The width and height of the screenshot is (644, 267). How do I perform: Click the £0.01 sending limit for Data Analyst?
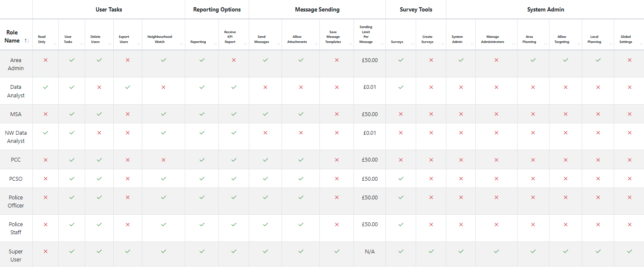point(370,87)
